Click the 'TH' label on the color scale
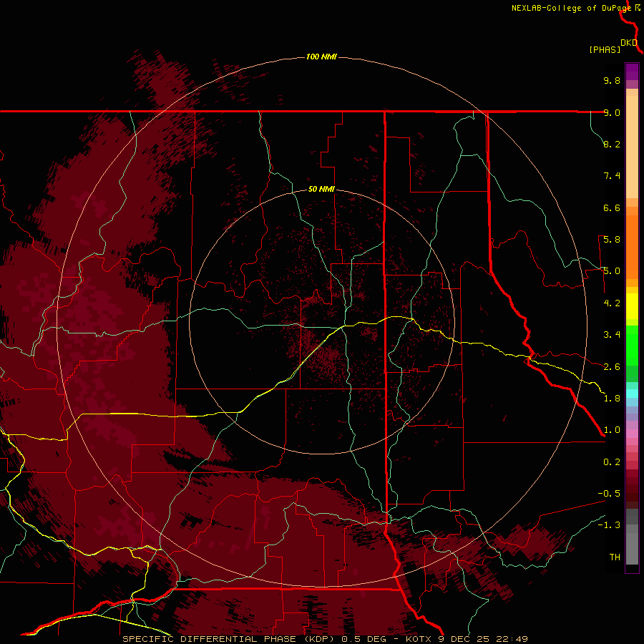The height and width of the screenshot is (644, 644). click(x=615, y=557)
